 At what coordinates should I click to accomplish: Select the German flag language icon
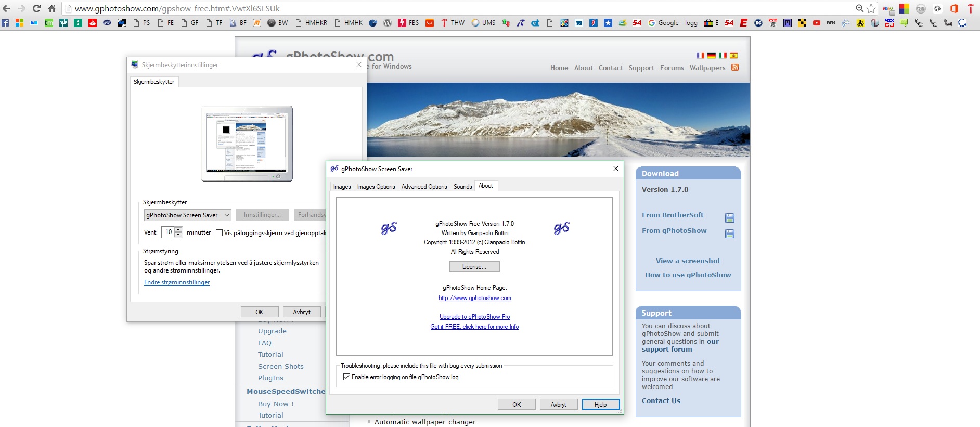(712, 56)
